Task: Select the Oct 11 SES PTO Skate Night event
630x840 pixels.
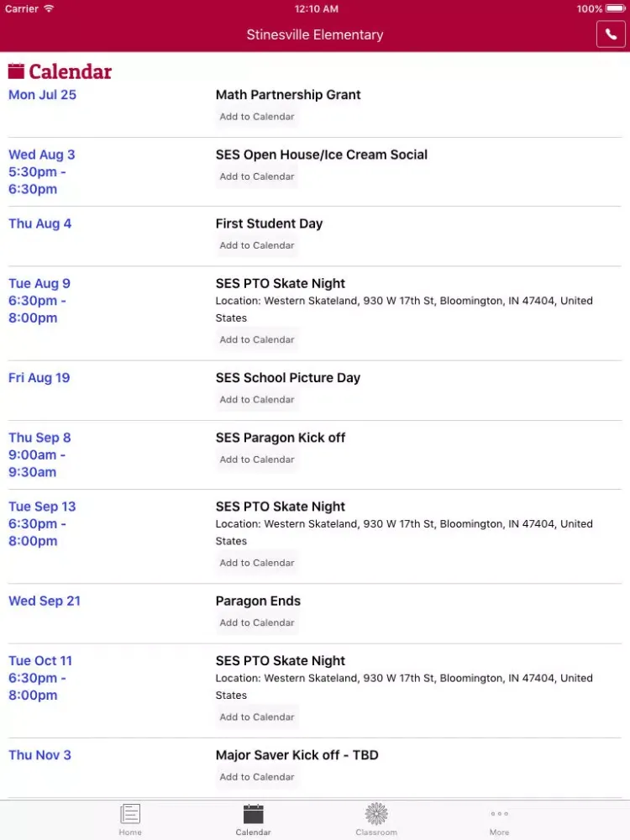Action: 281,661
